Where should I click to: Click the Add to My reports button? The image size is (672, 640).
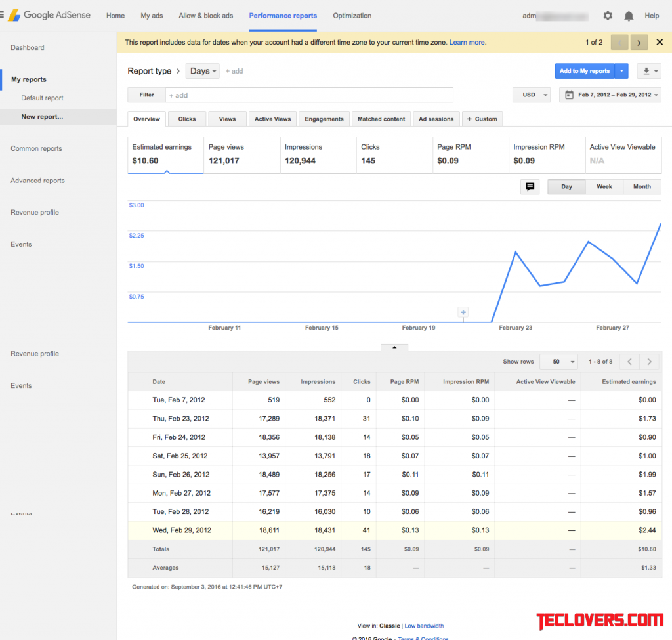tap(584, 71)
